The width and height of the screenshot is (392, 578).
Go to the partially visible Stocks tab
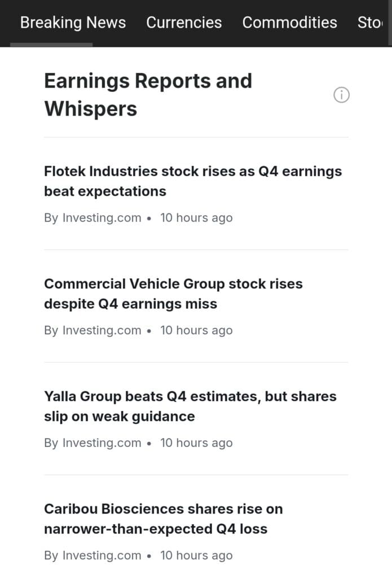[x=368, y=23]
